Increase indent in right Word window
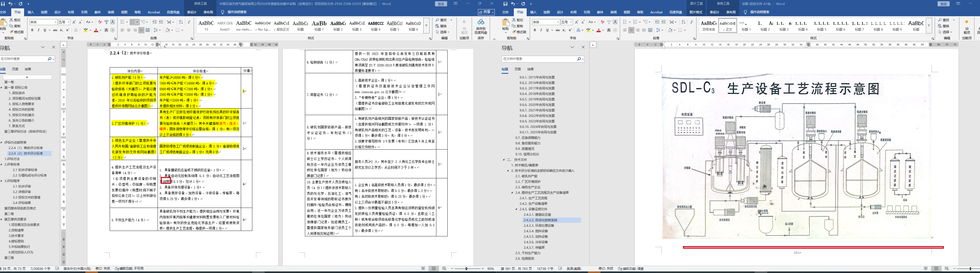Viewport: 980px width, 273px height. click(664, 22)
